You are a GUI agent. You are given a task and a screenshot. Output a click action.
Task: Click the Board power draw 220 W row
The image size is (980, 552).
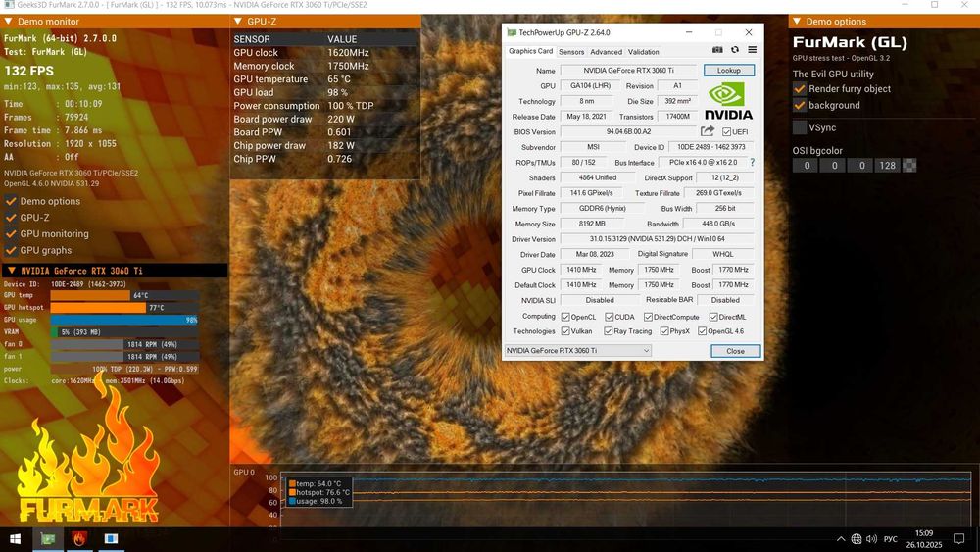(325, 119)
